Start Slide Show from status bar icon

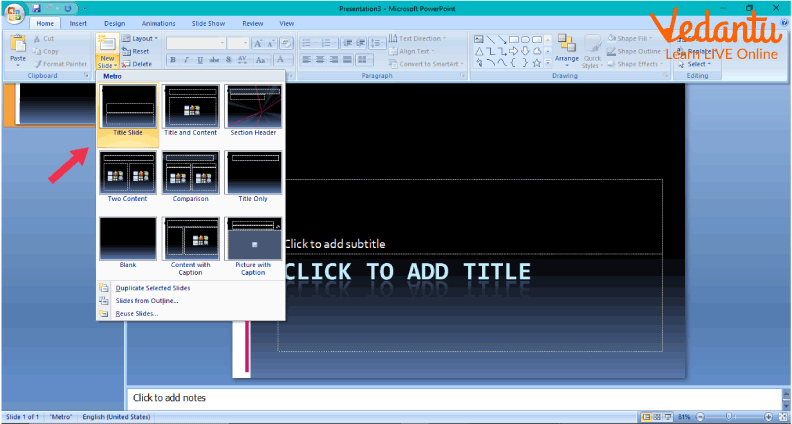[670, 416]
